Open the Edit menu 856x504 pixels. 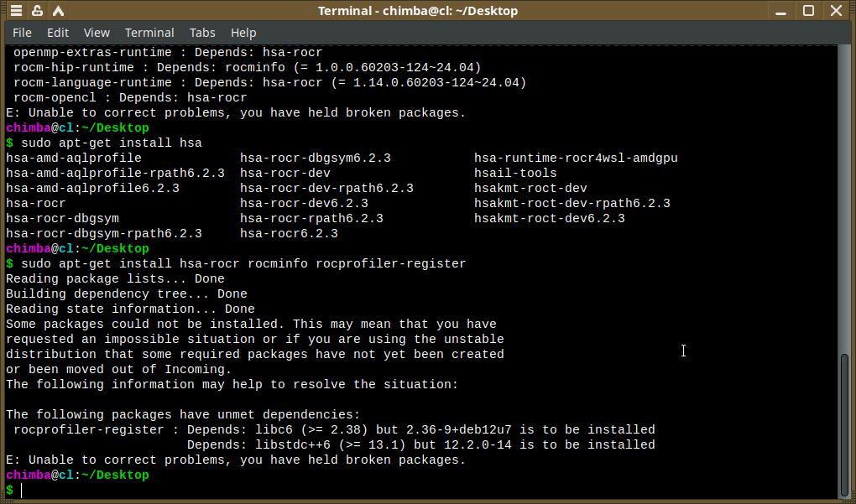58,33
